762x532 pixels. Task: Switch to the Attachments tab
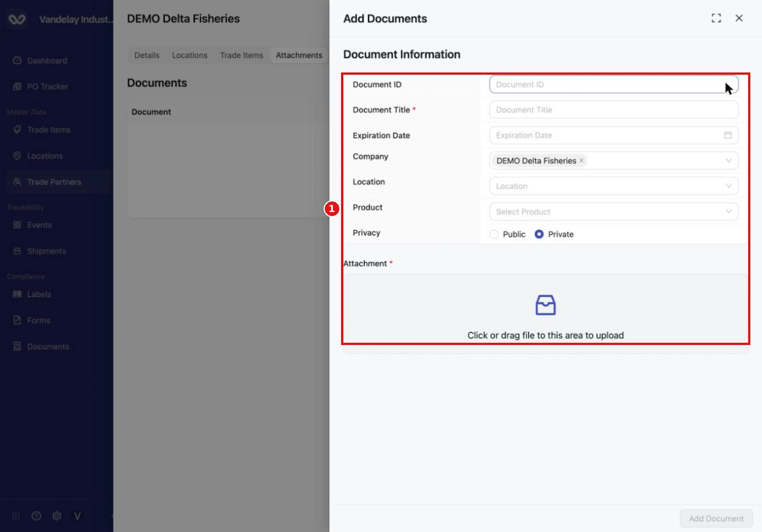[x=299, y=55]
